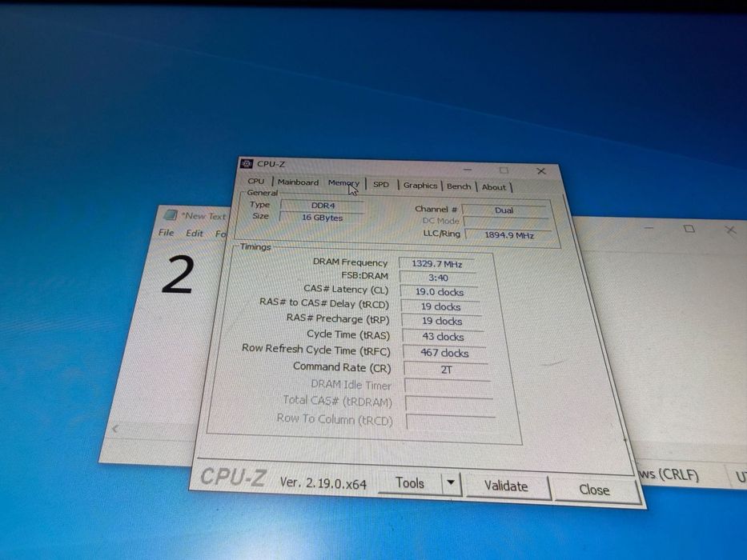The width and height of the screenshot is (747, 560).
Task: Click the DDR4 Type value field
Action: [323, 206]
